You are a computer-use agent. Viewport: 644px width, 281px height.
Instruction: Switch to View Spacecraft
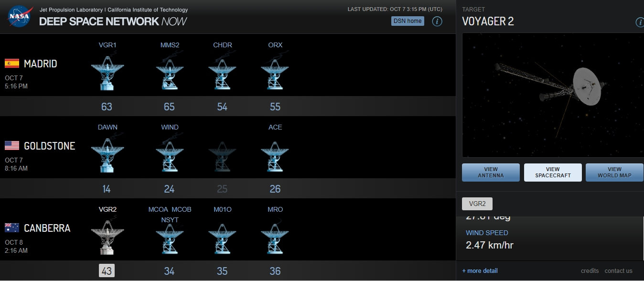click(553, 172)
